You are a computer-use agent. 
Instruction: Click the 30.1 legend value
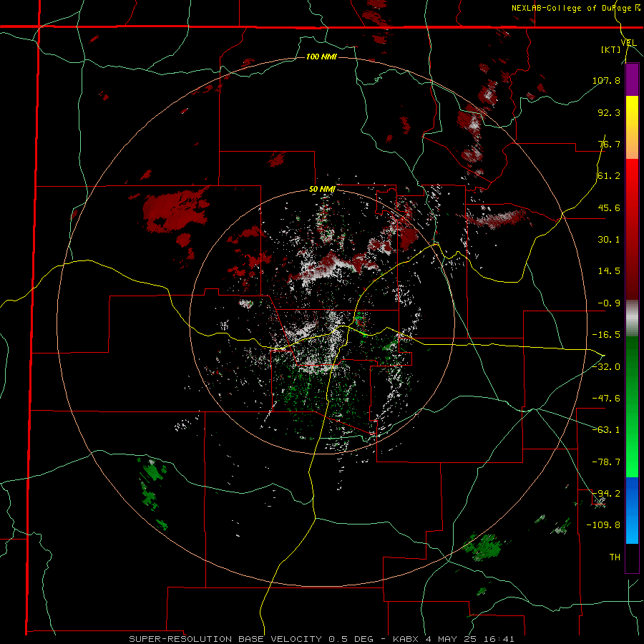pyautogui.click(x=609, y=240)
